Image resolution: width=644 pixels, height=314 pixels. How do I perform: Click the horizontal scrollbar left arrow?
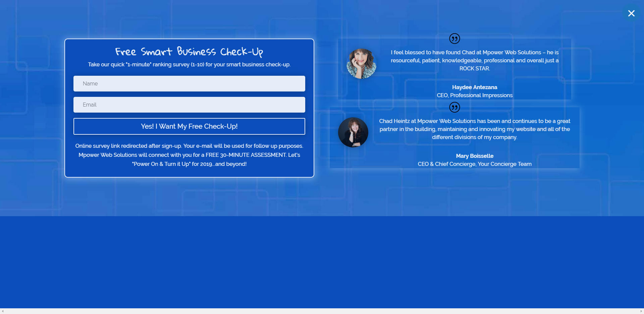coord(3,311)
